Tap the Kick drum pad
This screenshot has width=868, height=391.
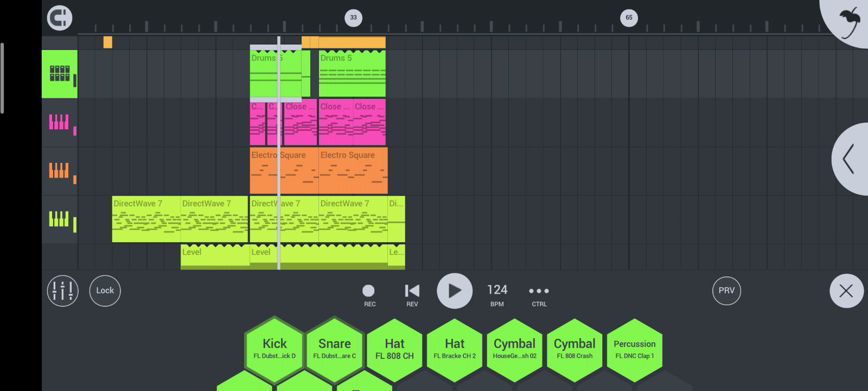(x=275, y=349)
